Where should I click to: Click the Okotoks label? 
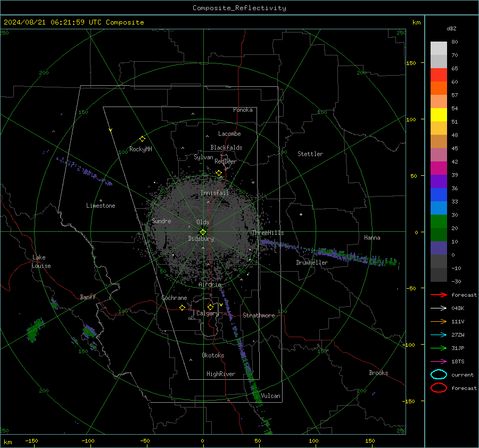click(x=213, y=355)
